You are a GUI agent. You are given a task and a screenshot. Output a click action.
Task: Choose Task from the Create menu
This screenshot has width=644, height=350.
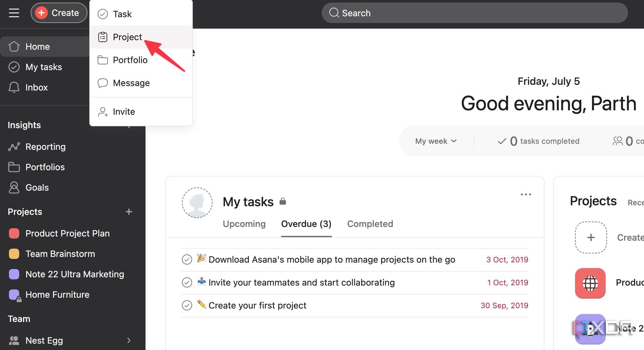click(x=141, y=14)
